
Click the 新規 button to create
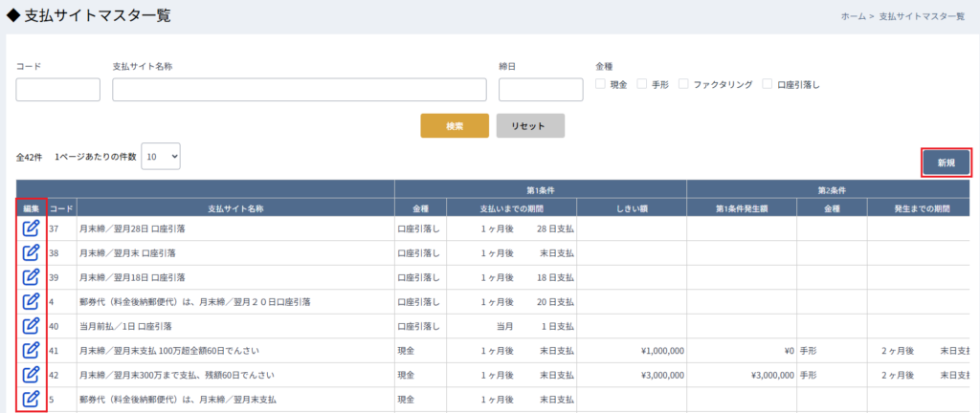[946, 163]
